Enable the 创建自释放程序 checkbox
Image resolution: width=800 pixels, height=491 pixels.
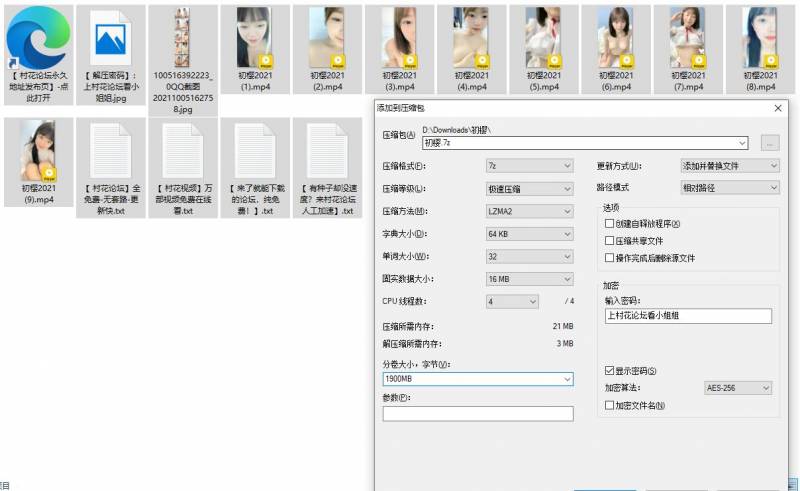coord(610,224)
